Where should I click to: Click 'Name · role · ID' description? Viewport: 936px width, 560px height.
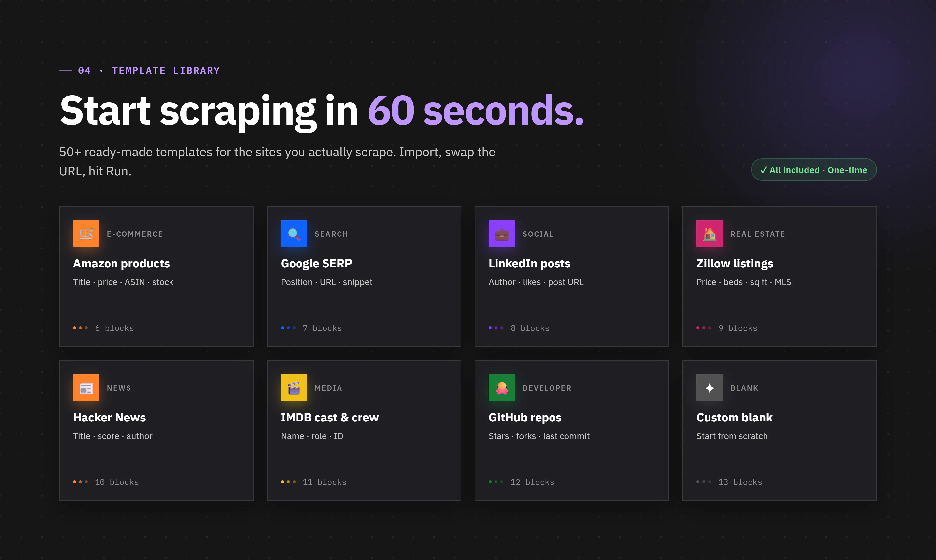click(x=312, y=436)
